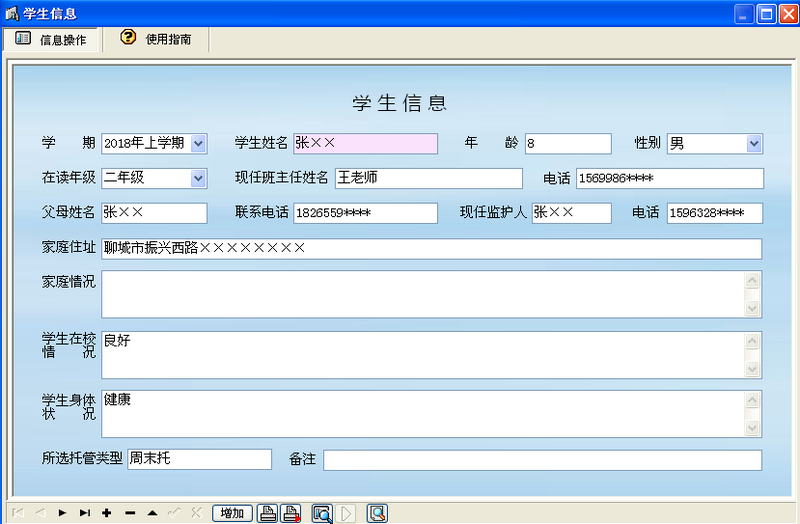Click the 父母姓名 field
This screenshot has height=524, width=800.
[154, 213]
